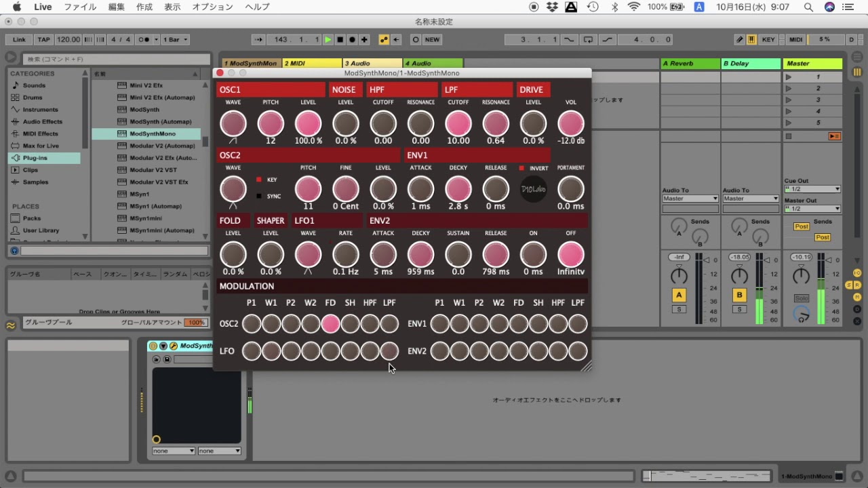Open the Dropbox menu bar icon
This screenshot has height=488, width=868.
coord(552,7)
